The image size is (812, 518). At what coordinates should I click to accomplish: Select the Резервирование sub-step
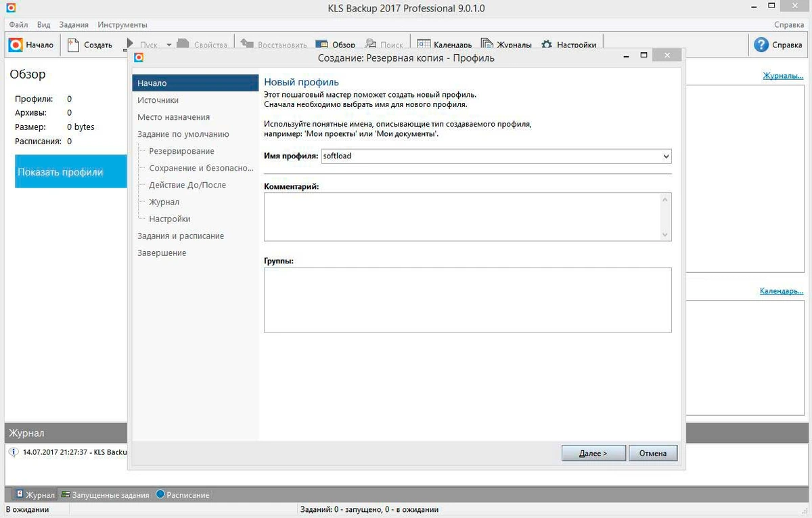click(181, 151)
